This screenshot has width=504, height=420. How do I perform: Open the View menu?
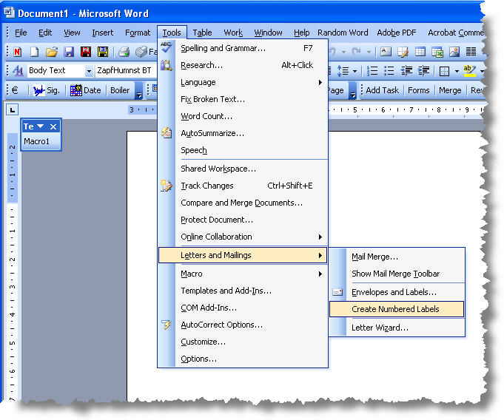coord(72,33)
